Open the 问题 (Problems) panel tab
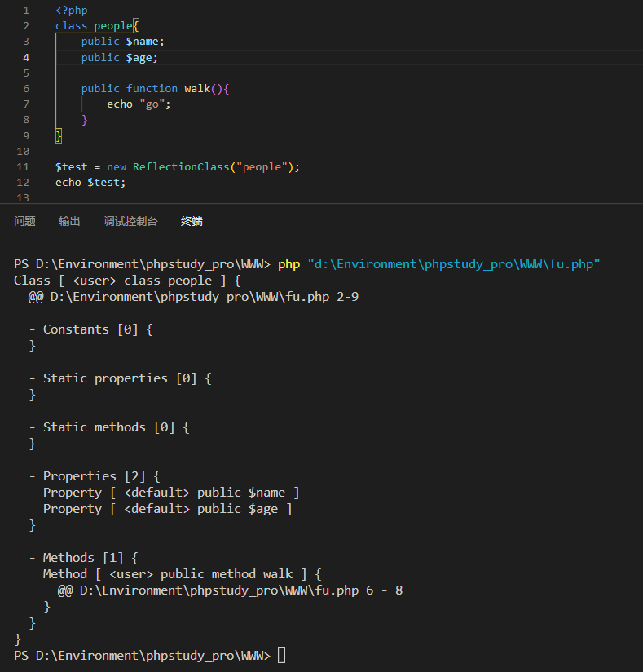 [24, 221]
